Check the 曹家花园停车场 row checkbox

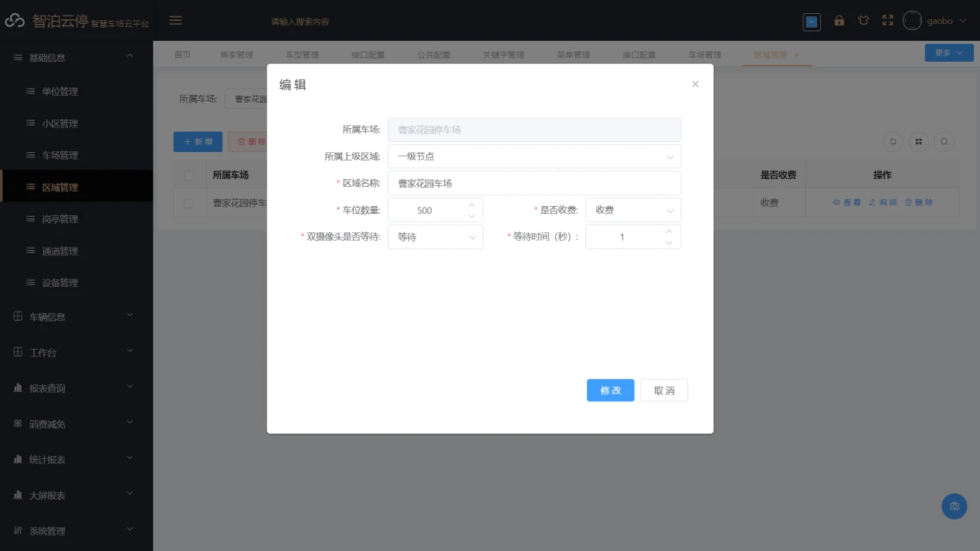189,203
